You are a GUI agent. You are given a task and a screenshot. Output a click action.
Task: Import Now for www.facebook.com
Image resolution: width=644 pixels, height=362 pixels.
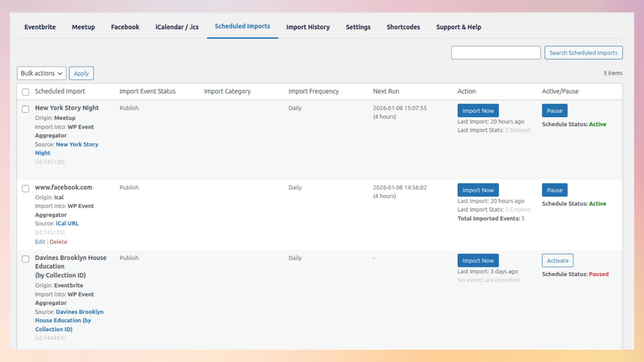(x=478, y=190)
